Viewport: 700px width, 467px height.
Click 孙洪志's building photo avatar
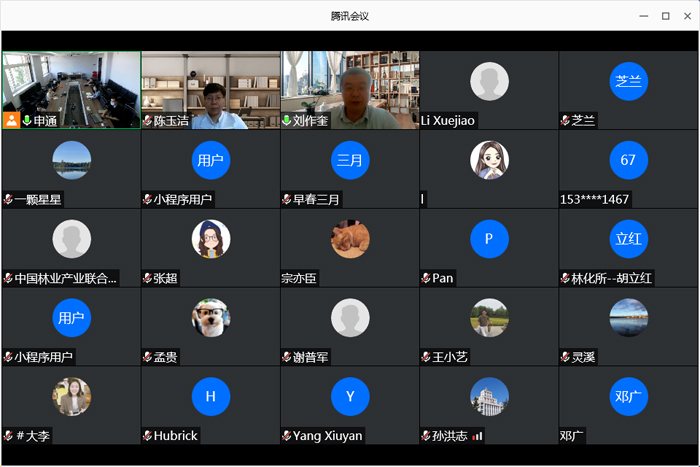[489, 396]
